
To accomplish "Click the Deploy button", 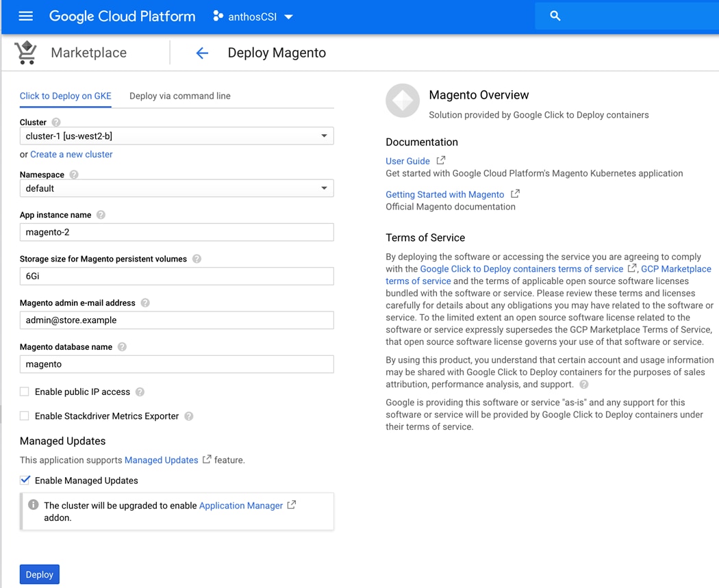I will click(40, 574).
